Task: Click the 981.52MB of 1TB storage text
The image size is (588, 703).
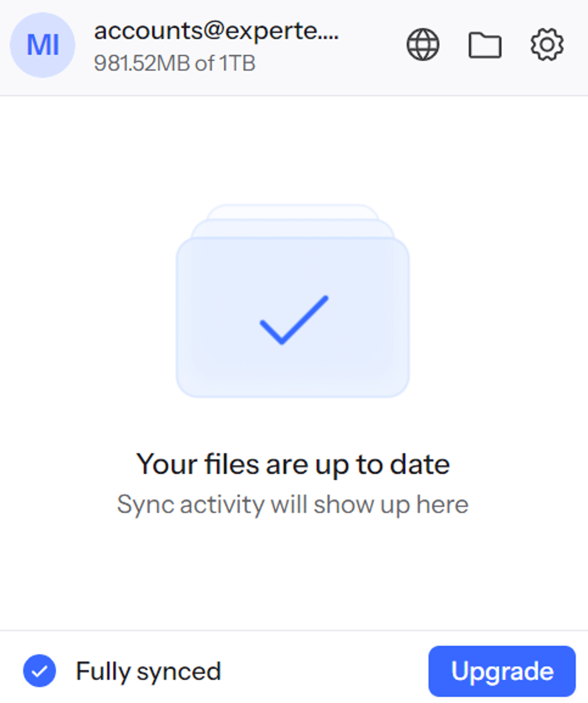Action: [175, 63]
